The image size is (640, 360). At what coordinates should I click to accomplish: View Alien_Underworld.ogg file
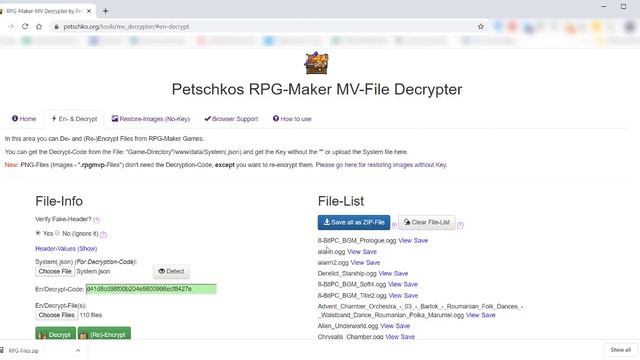pos(387,326)
